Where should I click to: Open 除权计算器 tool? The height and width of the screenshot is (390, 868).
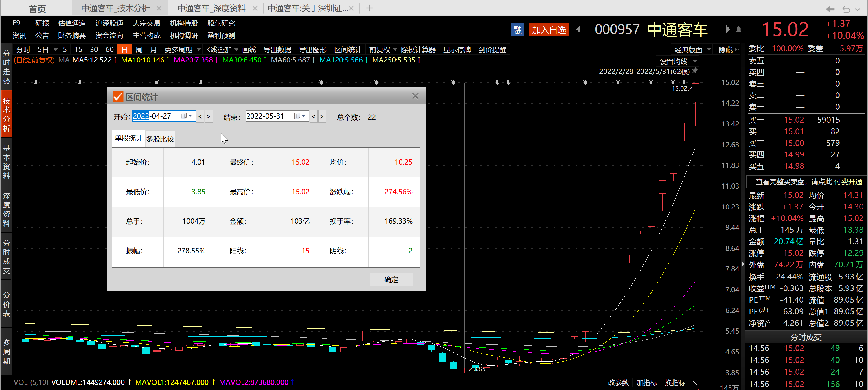pos(418,50)
